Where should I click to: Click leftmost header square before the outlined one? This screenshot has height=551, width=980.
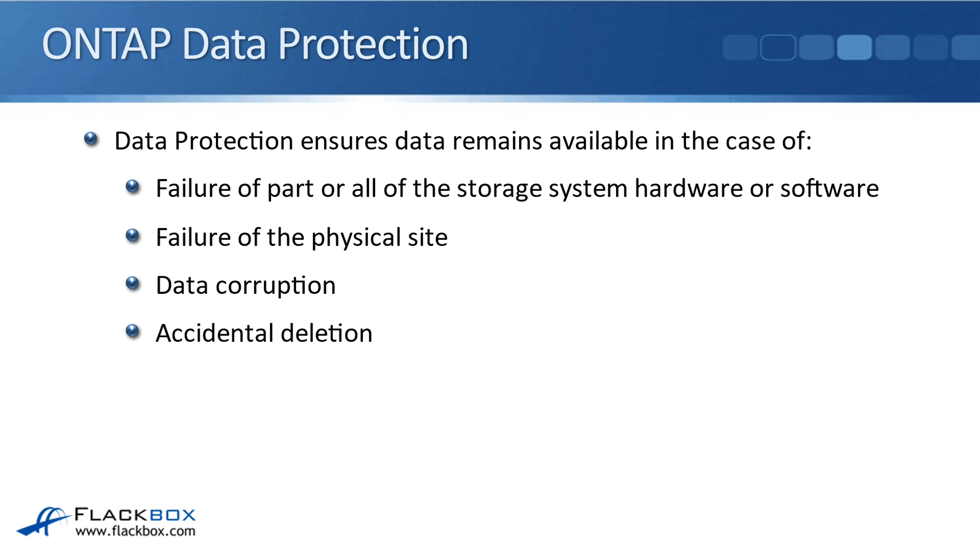coord(740,47)
